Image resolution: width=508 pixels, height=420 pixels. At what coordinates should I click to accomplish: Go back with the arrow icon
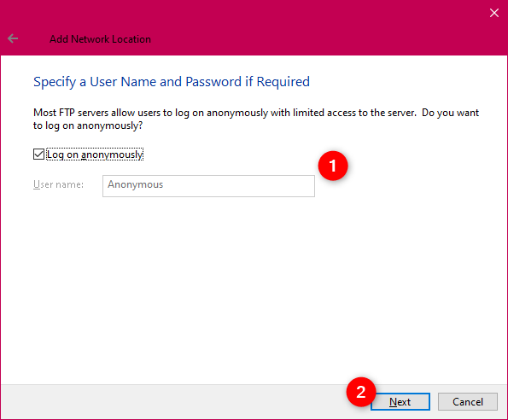13,38
